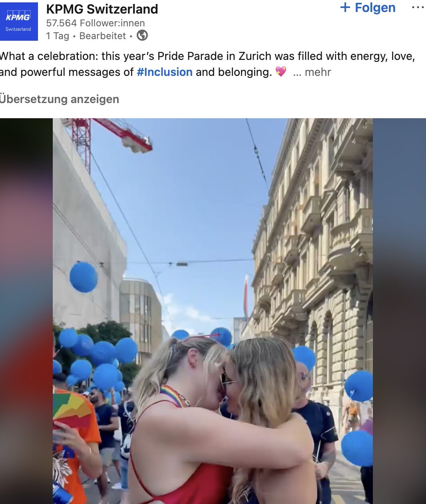The width and height of the screenshot is (426, 504).
Task: Open the three-dot post options menu
Action: (x=418, y=8)
